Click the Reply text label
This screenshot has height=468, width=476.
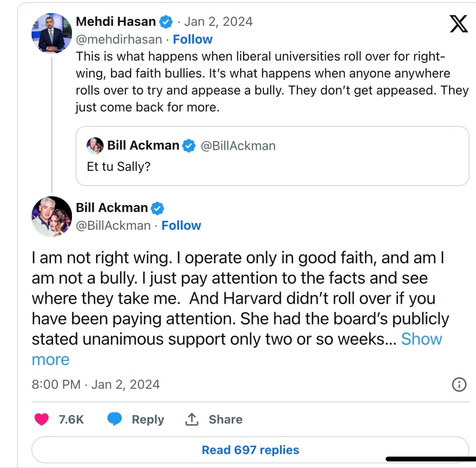tap(148, 419)
